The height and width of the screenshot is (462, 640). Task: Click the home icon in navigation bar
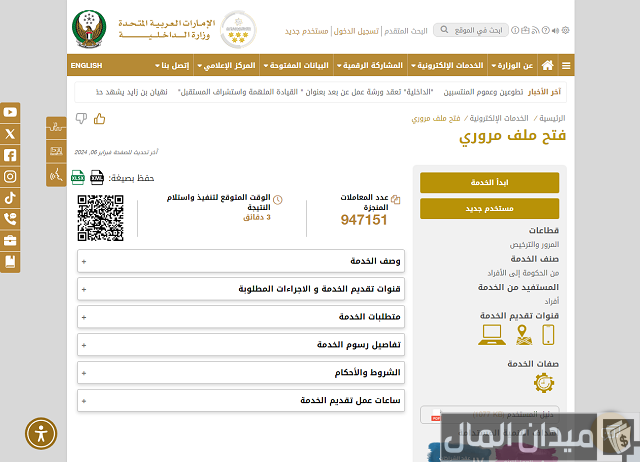point(547,65)
